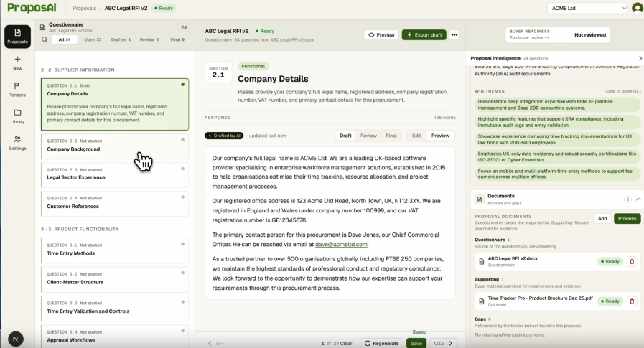
Task: Filter questions by Review 0
Action: point(149,39)
